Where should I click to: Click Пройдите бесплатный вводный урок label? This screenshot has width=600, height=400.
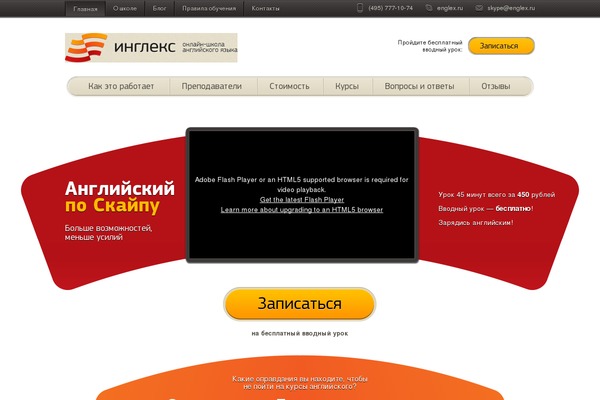pos(430,46)
